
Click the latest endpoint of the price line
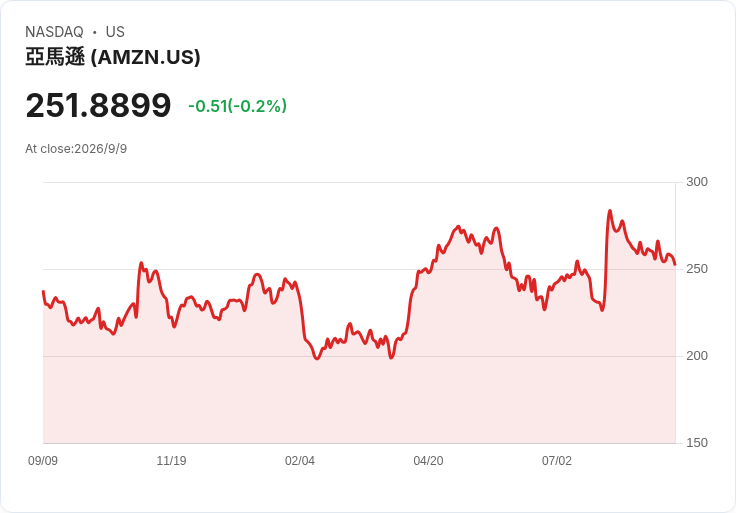coord(675,264)
